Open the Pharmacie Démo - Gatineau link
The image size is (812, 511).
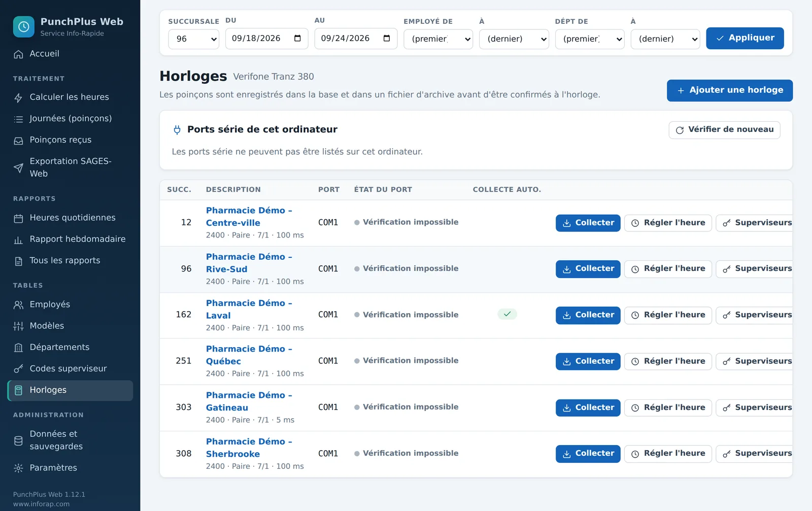pos(249,401)
